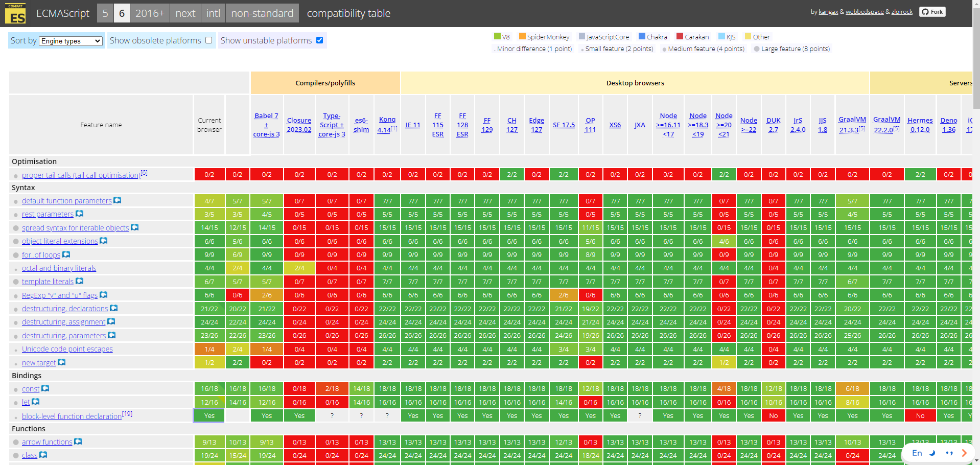Click the Carakan red legend swatch
980x465 pixels.
680,36
